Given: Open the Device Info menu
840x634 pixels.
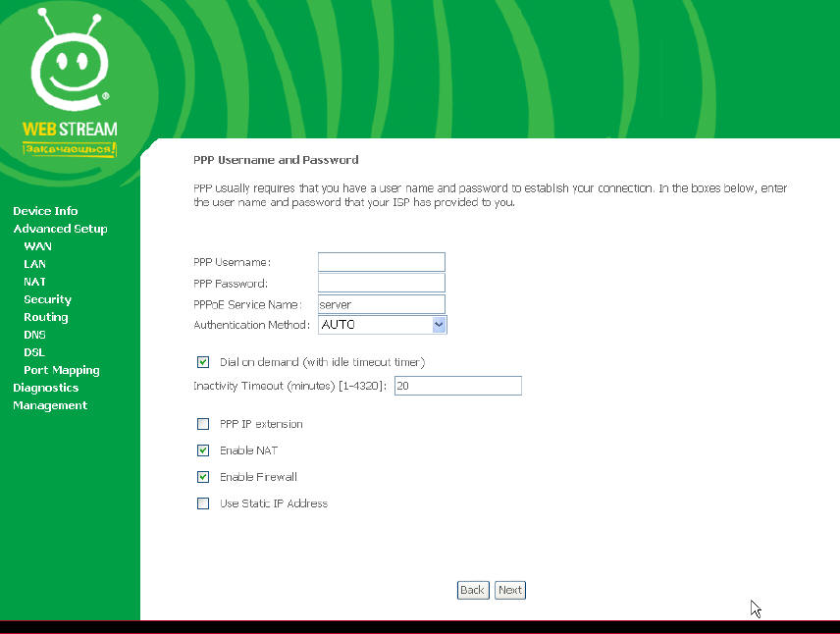Looking at the screenshot, I should (x=45, y=211).
